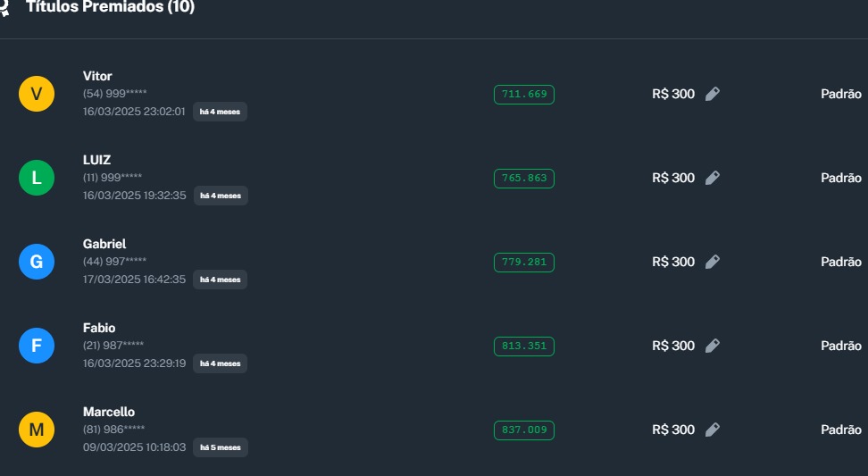This screenshot has height=476, width=868.
Task: Click Marcello's yellow M avatar
Action: [x=37, y=430]
